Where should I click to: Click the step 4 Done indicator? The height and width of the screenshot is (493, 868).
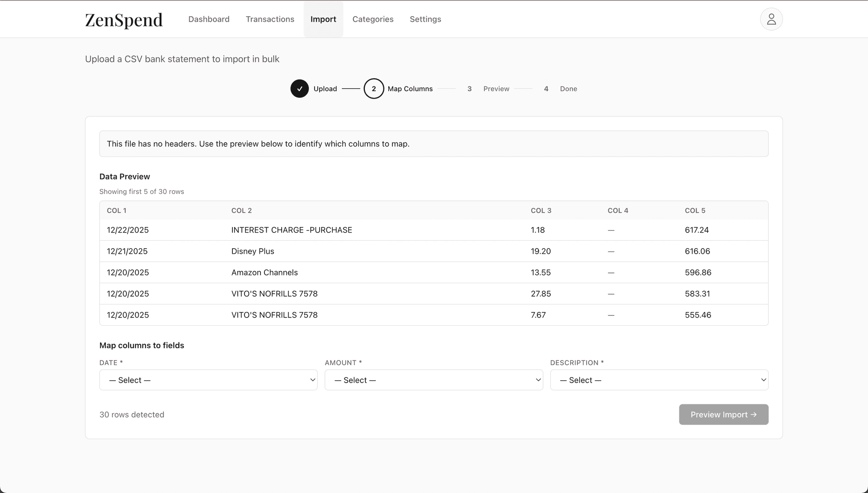tap(546, 89)
